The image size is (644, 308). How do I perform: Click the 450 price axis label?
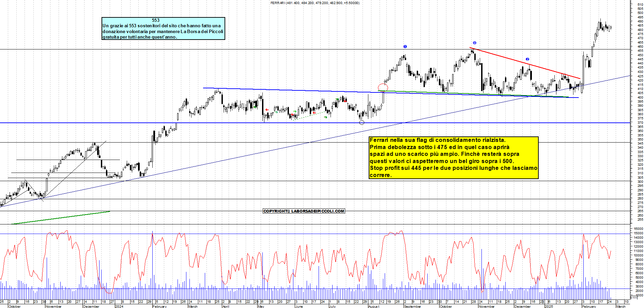pyautogui.click(x=640, y=55)
